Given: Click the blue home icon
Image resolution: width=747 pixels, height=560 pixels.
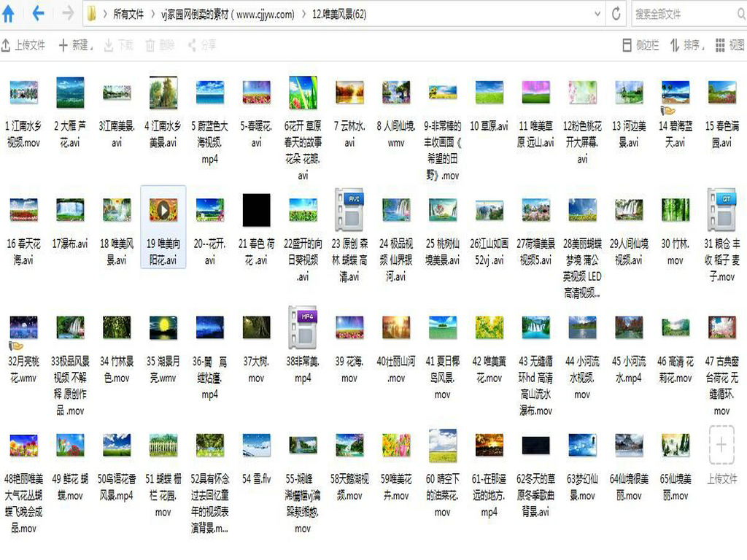Looking at the screenshot, I should (x=10, y=13).
